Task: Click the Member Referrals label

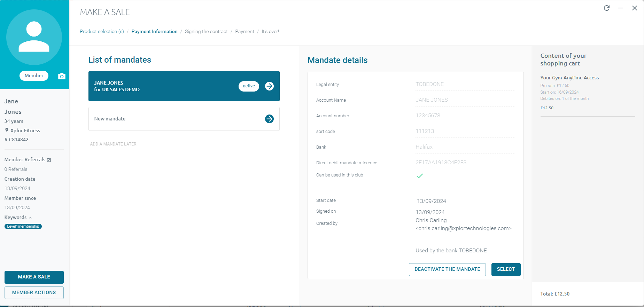Action: point(25,159)
